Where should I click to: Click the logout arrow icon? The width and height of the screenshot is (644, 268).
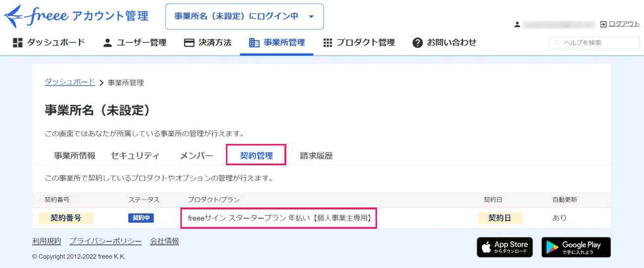pyautogui.click(x=603, y=24)
